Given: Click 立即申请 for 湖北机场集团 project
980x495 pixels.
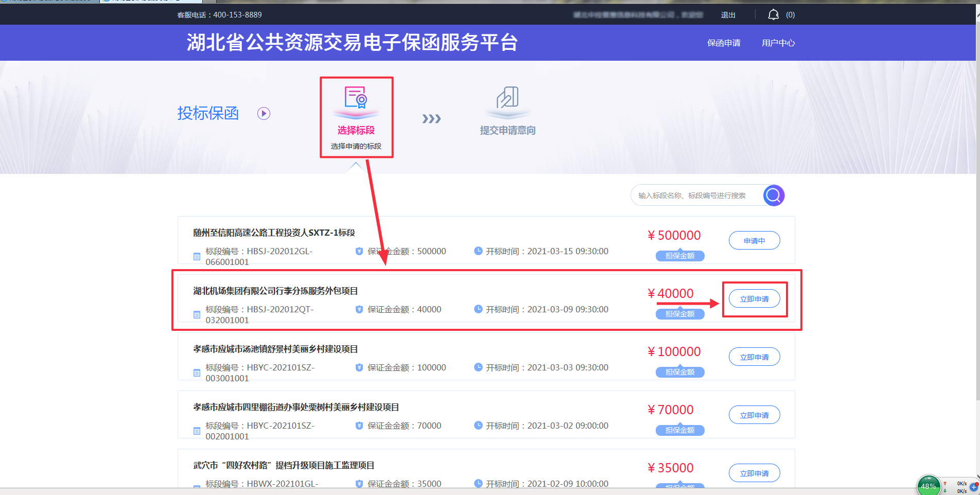Looking at the screenshot, I should click(754, 299).
